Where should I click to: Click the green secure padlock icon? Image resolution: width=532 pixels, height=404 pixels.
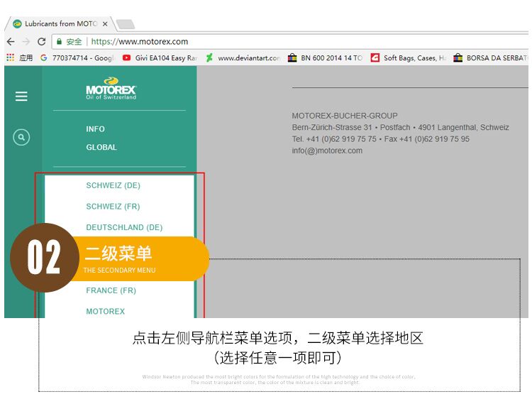coord(59,41)
